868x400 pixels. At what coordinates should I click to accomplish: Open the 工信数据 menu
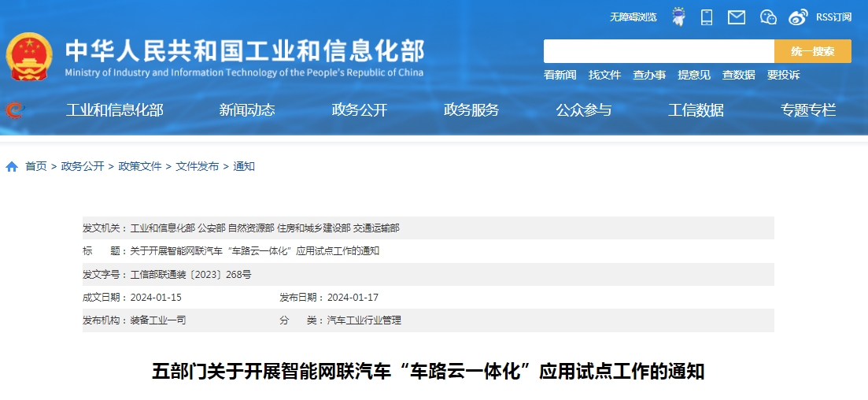pyautogui.click(x=696, y=109)
